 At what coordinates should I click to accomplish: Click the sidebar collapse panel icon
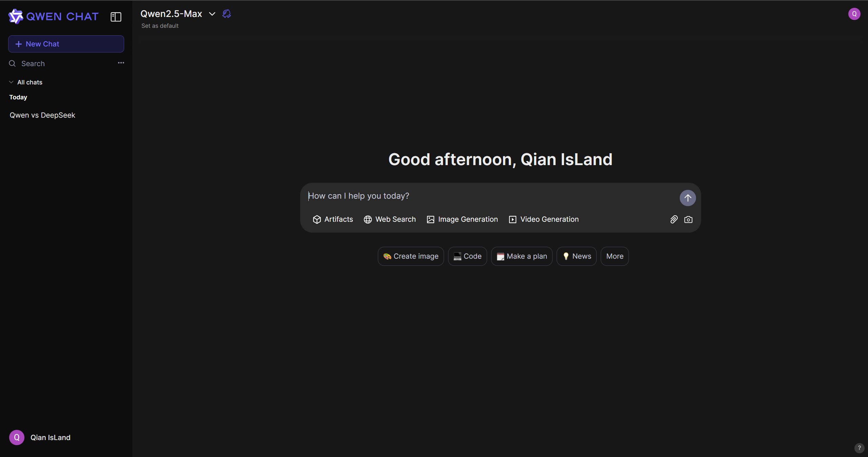point(116,17)
